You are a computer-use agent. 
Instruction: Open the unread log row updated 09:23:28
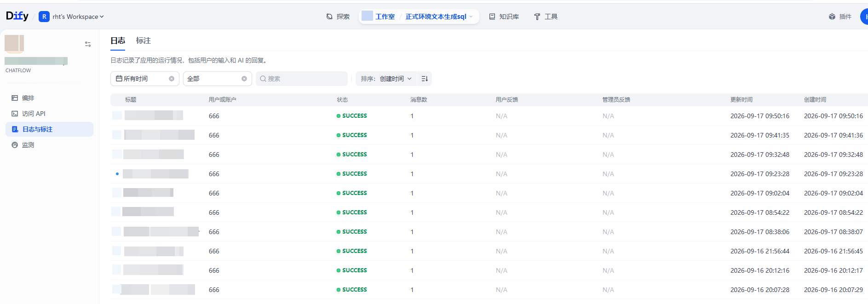click(x=489, y=174)
